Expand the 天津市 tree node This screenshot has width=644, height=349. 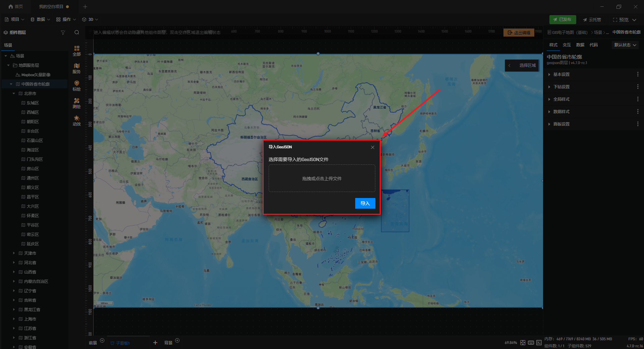coord(14,253)
